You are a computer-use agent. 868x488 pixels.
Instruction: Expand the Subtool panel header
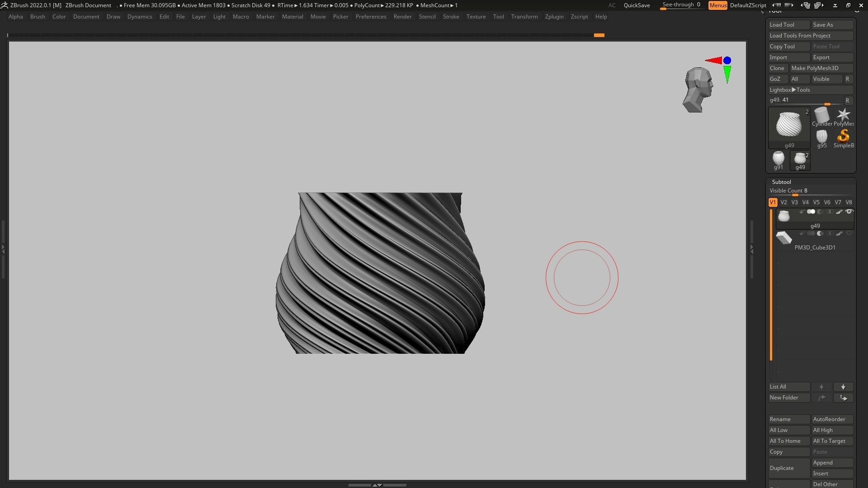pos(781,182)
